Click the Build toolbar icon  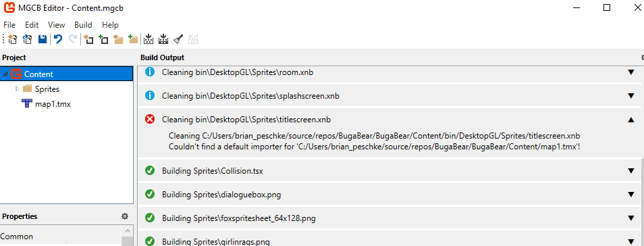point(149,39)
